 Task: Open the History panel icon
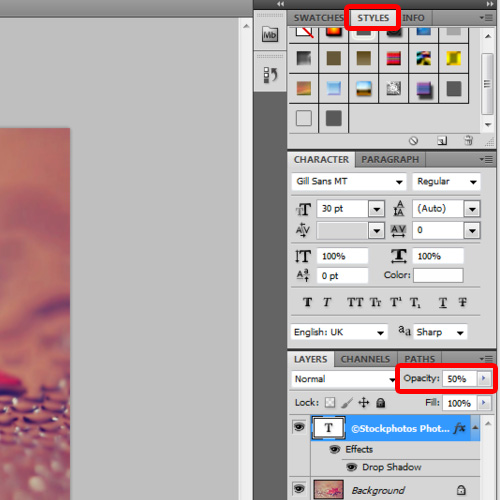point(270,75)
